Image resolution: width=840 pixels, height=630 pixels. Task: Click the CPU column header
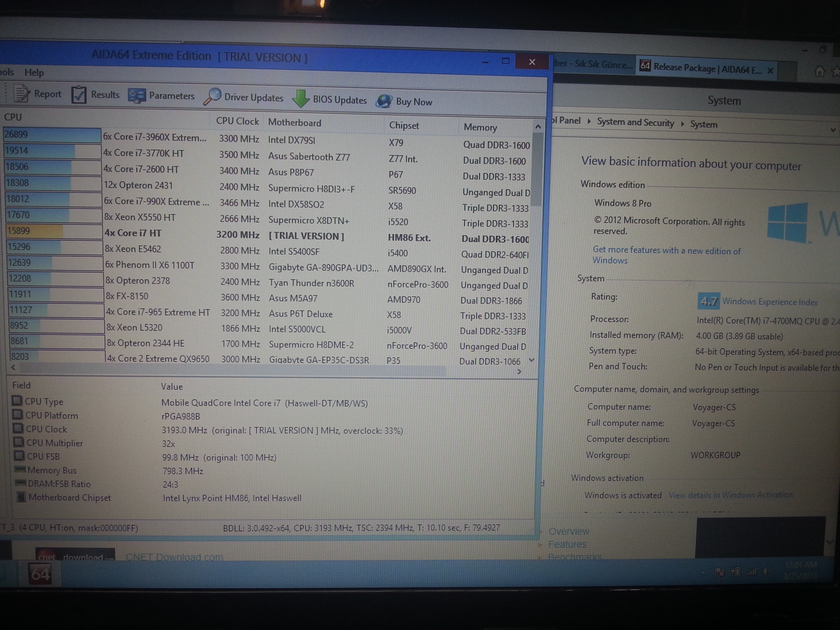[13, 117]
